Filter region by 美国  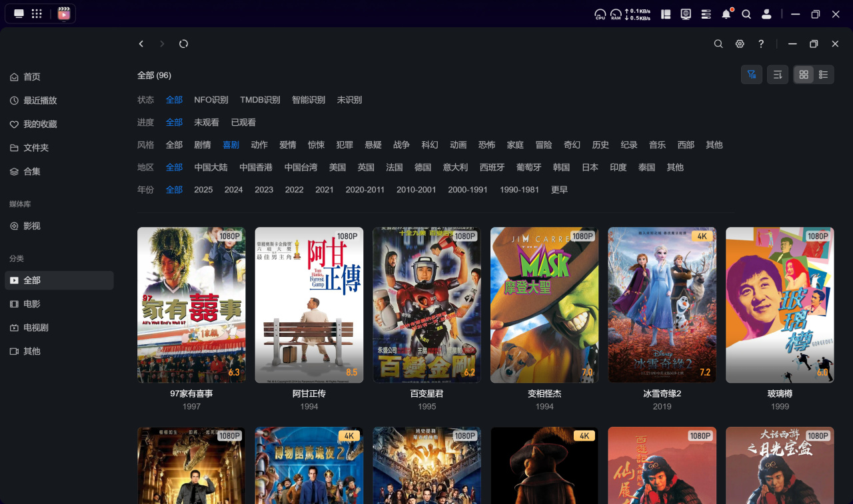tap(337, 167)
